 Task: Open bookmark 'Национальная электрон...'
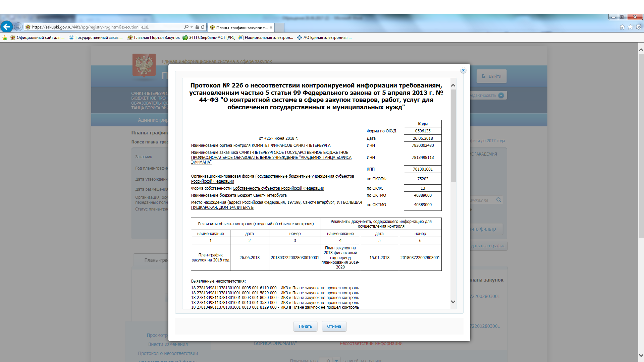[266, 38]
